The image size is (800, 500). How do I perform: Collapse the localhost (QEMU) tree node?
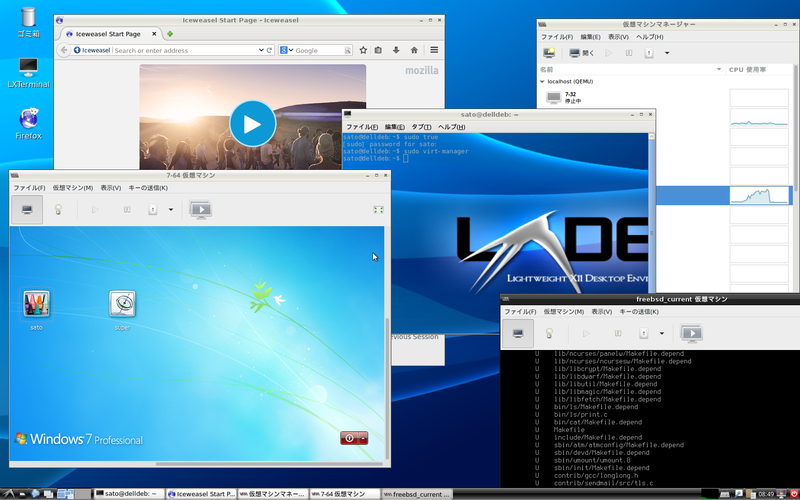pos(542,82)
